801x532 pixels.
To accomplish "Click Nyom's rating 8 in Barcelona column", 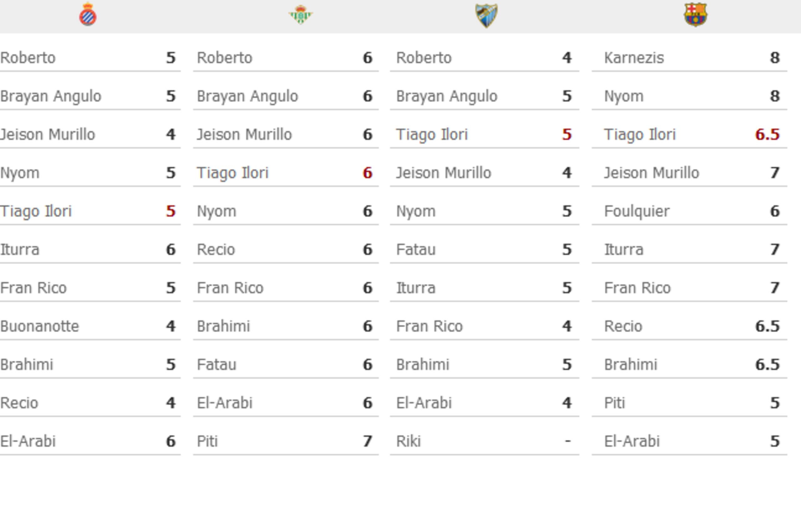I will [x=774, y=96].
